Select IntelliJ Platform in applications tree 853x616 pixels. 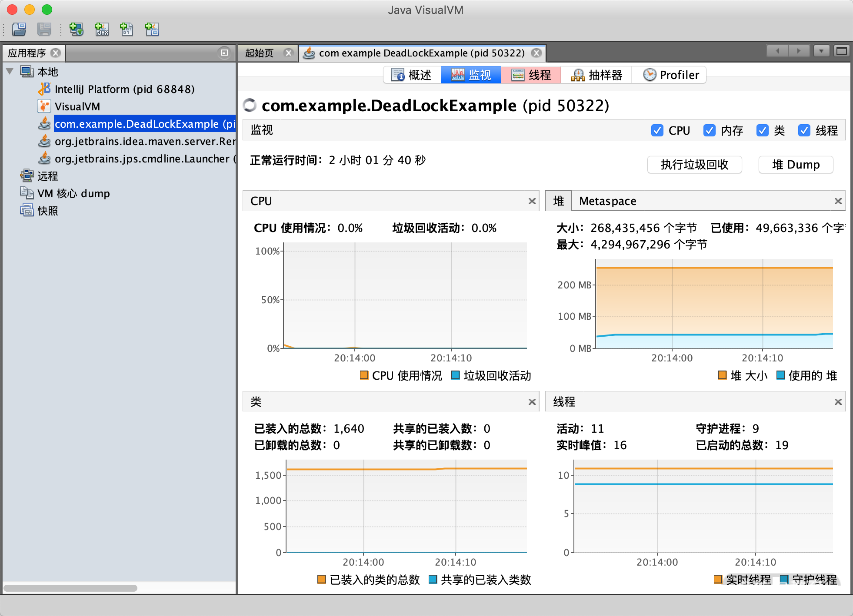click(124, 89)
